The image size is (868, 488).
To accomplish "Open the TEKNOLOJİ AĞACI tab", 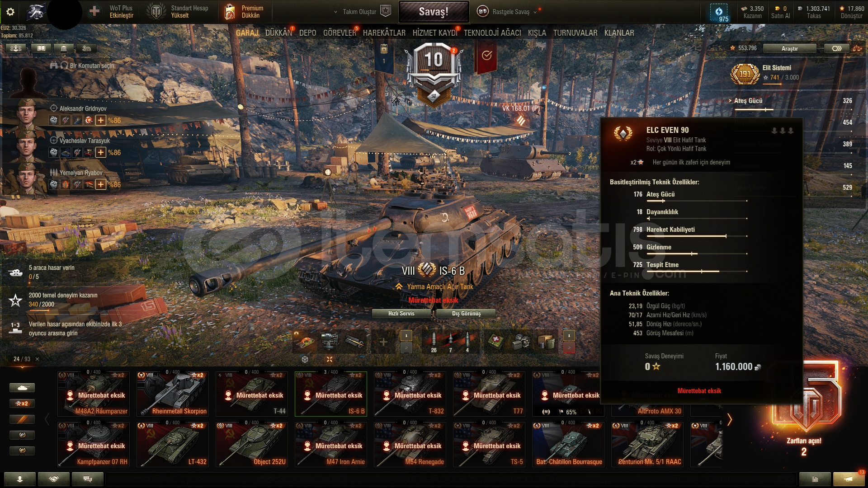I will (492, 33).
